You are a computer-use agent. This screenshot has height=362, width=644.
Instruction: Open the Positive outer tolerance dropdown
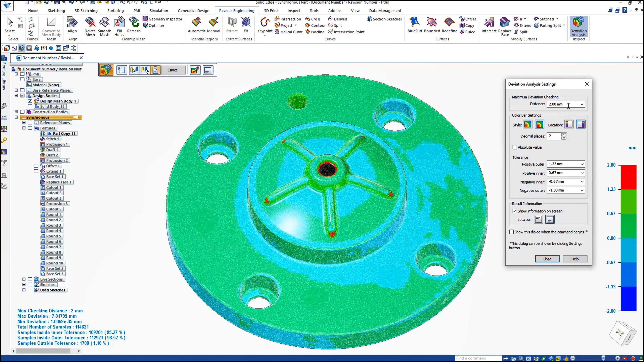tap(582, 164)
